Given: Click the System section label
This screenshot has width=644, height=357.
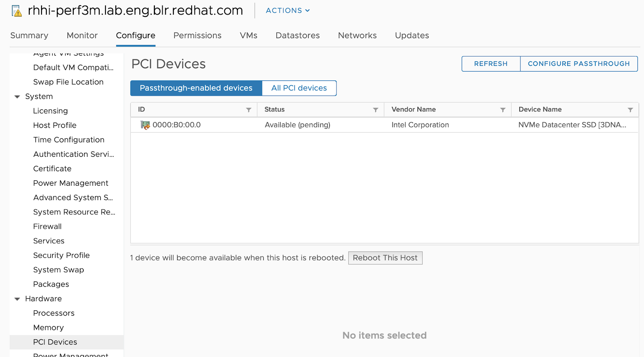Looking at the screenshot, I should pos(39,96).
